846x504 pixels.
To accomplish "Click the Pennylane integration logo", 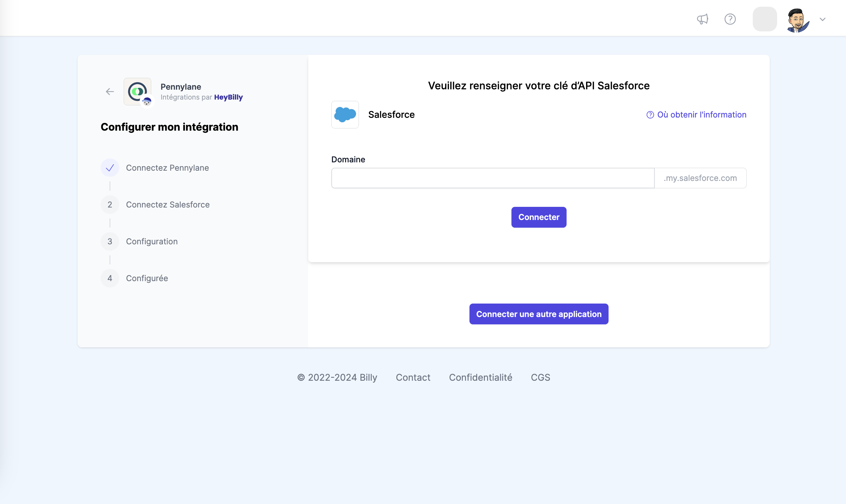I will [137, 91].
